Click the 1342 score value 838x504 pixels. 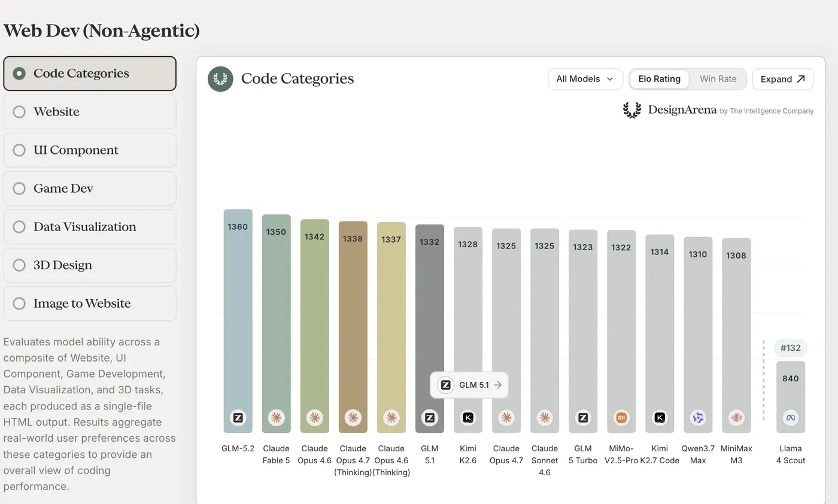point(314,236)
